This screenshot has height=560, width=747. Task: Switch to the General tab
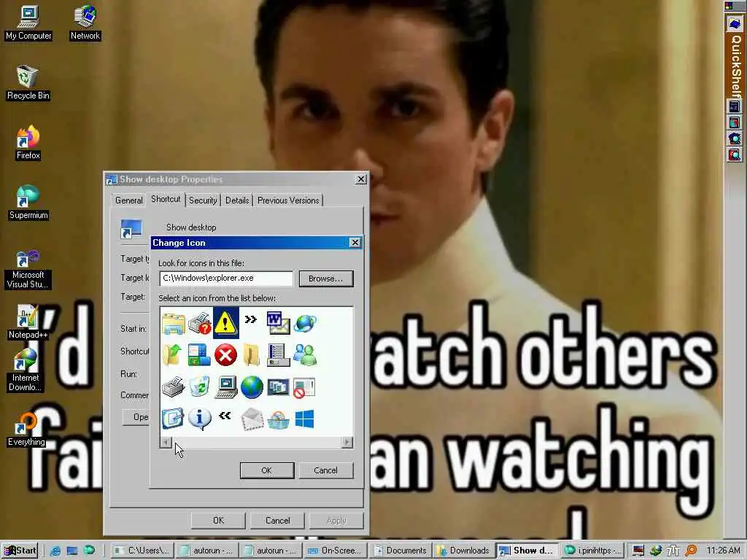tap(128, 201)
